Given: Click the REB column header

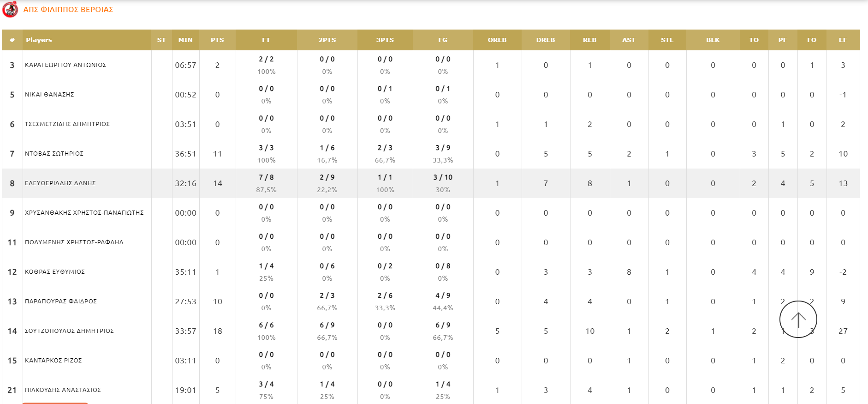Looking at the screenshot, I should [589, 40].
